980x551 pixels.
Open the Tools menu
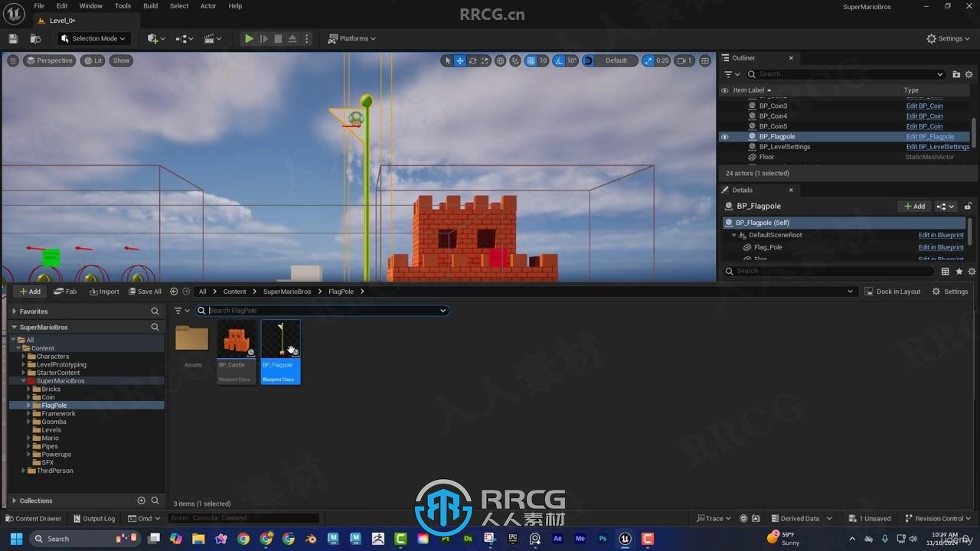(x=122, y=5)
